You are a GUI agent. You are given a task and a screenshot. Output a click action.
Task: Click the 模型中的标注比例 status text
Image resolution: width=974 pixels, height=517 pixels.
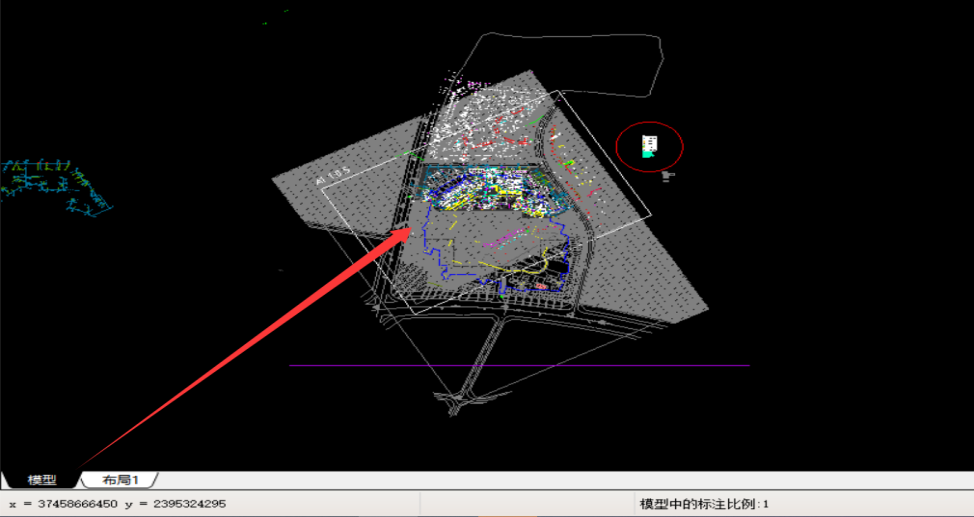click(704, 504)
